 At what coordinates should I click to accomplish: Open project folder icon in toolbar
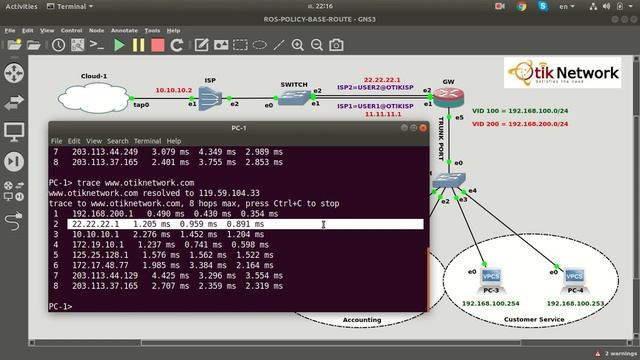tap(33, 45)
